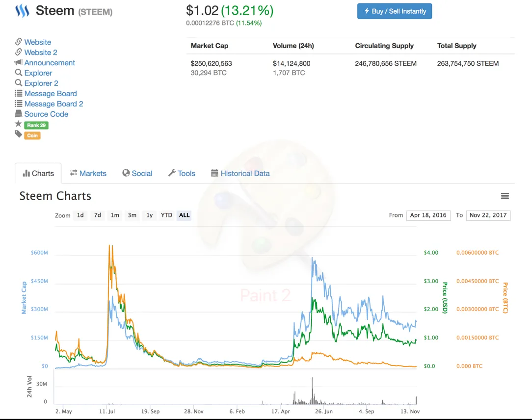
Task: Open the Explorer link
Action: coord(38,73)
